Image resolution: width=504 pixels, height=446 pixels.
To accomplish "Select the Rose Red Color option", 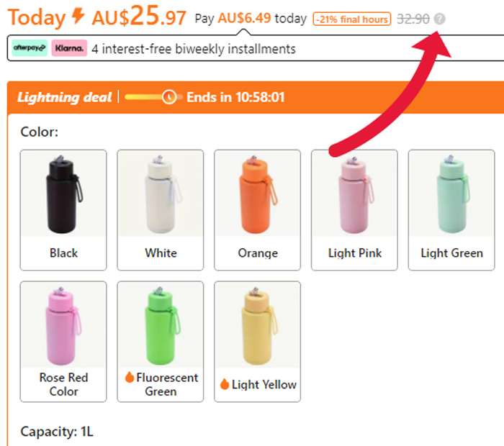I will (63, 341).
